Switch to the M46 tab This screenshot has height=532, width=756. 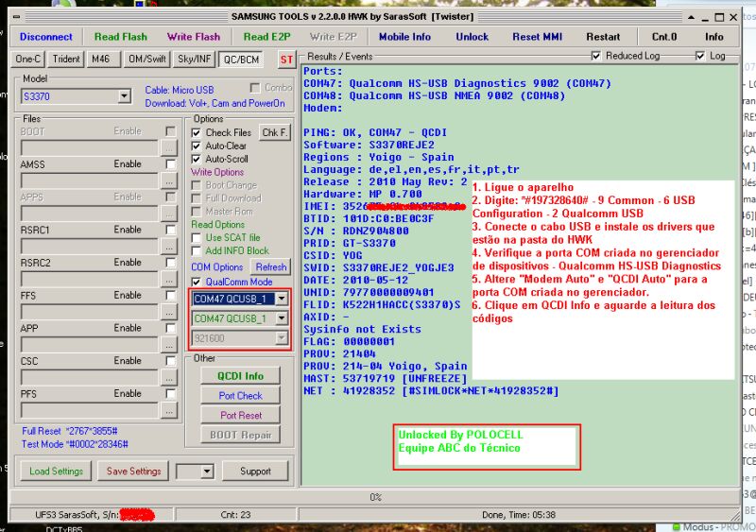101,60
